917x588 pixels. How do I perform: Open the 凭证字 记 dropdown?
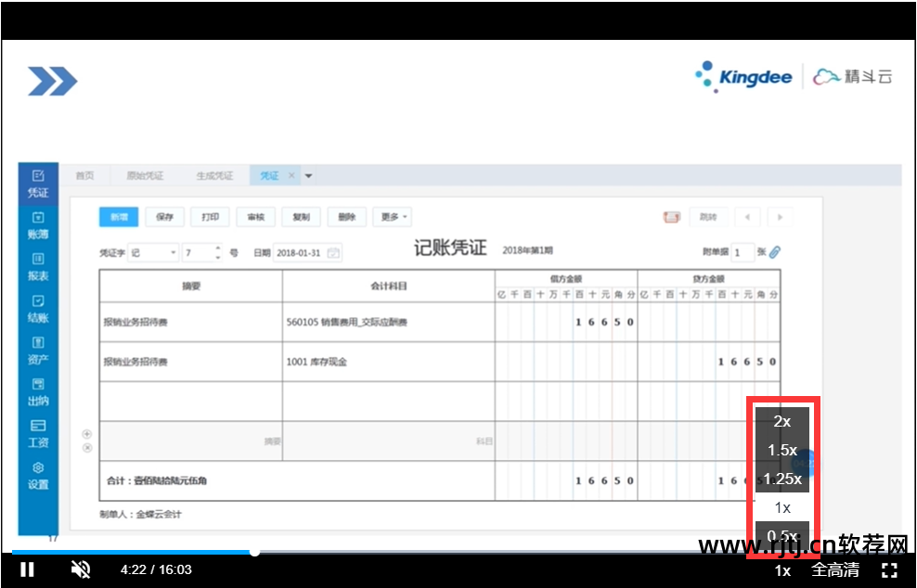click(152, 252)
